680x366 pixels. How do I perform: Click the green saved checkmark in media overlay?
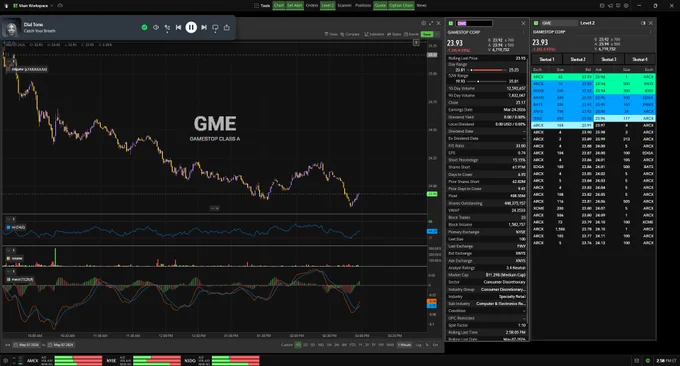pos(144,27)
